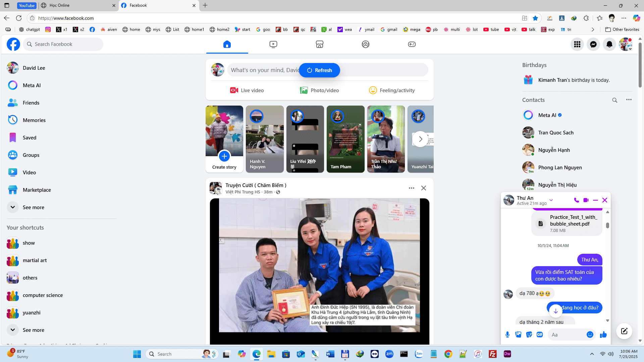This screenshot has height=362, width=644.
Task: Open the emoji picker in the message box
Action: tap(590, 335)
